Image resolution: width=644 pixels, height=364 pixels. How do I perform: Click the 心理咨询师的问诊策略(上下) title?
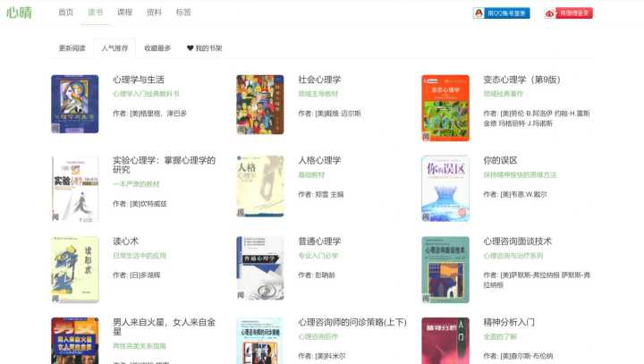pos(352,322)
